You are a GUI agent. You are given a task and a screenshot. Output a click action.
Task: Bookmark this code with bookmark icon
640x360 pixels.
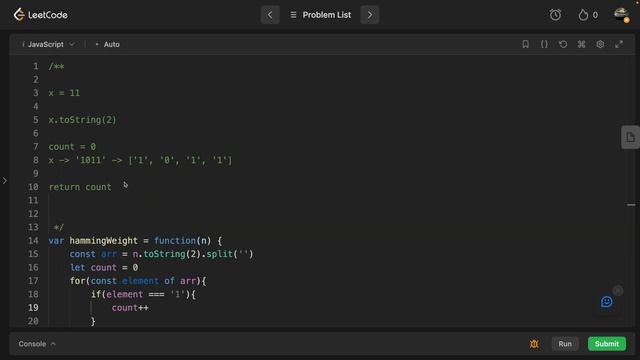[525, 44]
